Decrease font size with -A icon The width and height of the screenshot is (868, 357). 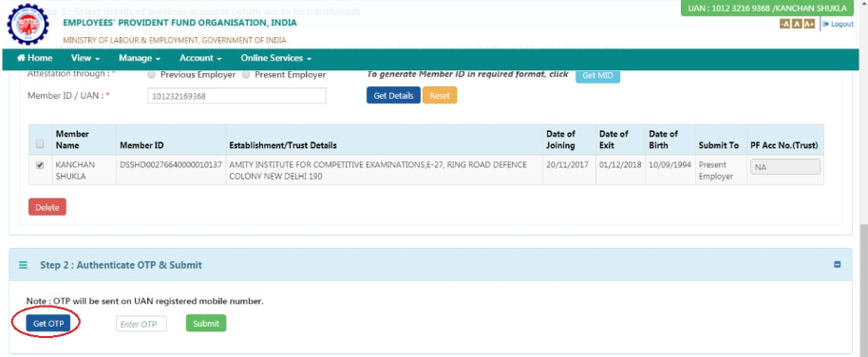784,24
